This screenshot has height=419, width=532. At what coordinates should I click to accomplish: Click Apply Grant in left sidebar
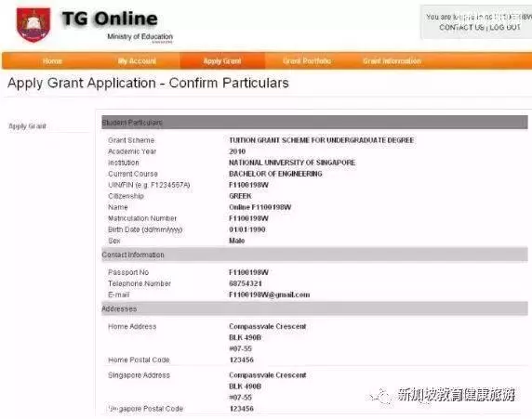coord(27,126)
